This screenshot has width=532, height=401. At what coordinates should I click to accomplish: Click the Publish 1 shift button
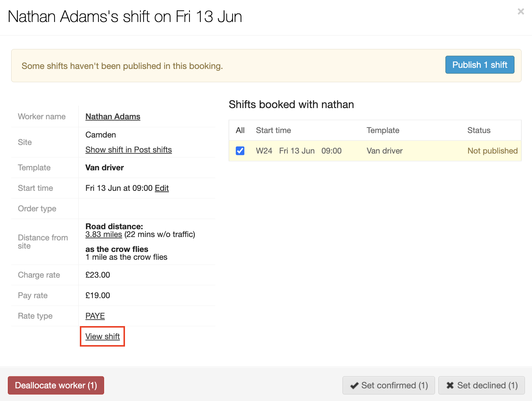pyautogui.click(x=479, y=65)
